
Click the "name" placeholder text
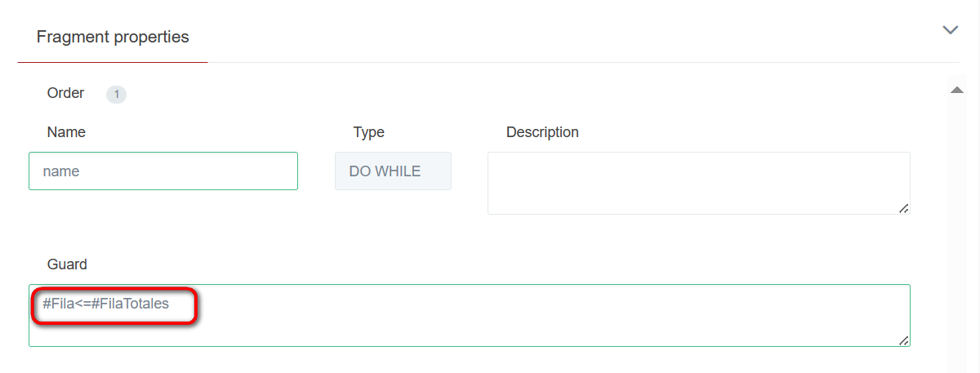[60, 171]
